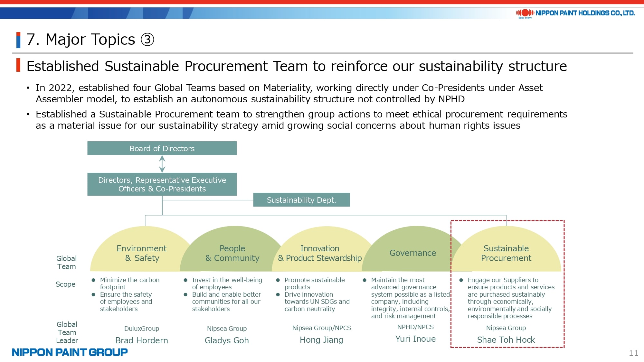The width and height of the screenshot is (644, 362).
Task: Click the '7. Major Topics ③' heading
Action: tap(90, 40)
